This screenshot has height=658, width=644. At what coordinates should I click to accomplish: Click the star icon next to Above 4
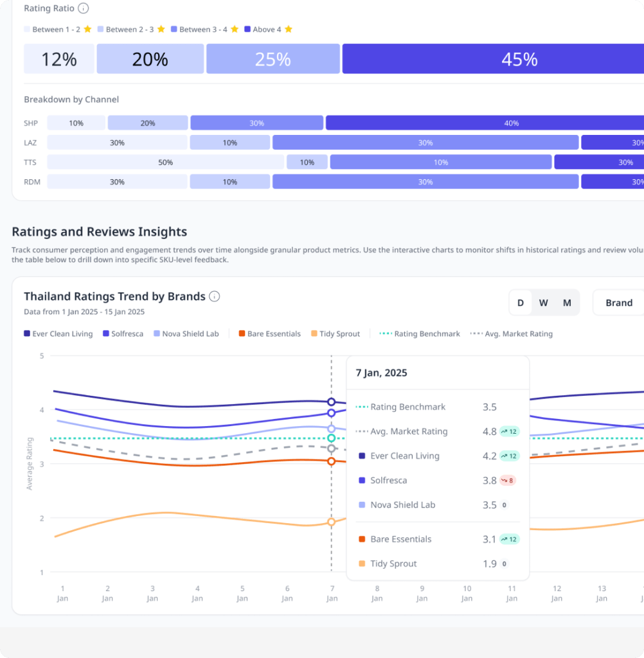point(289,29)
